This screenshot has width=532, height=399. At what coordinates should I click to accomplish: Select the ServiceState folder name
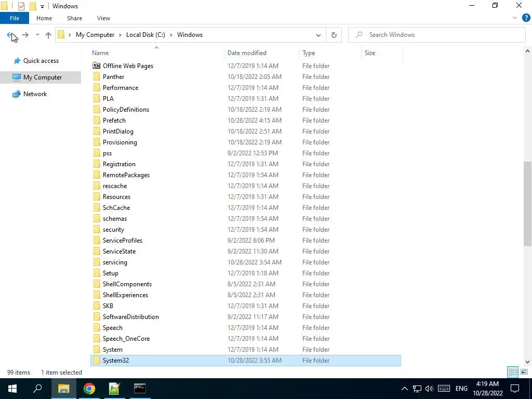pyautogui.click(x=119, y=251)
